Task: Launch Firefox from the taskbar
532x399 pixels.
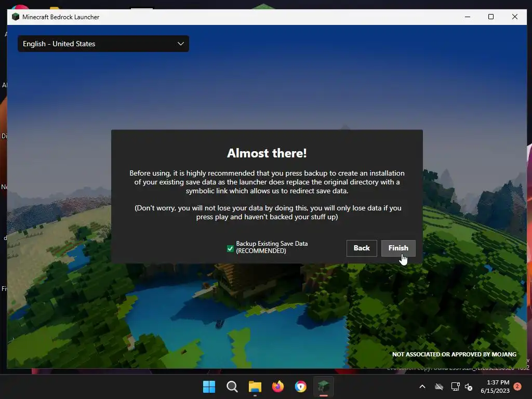Action: [x=278, y=387]
